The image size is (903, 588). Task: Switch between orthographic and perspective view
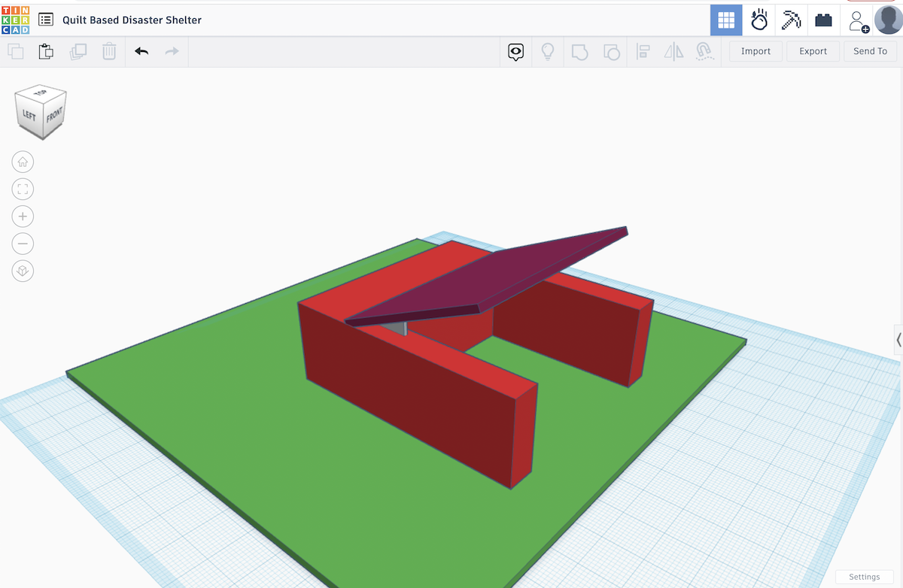23,271
